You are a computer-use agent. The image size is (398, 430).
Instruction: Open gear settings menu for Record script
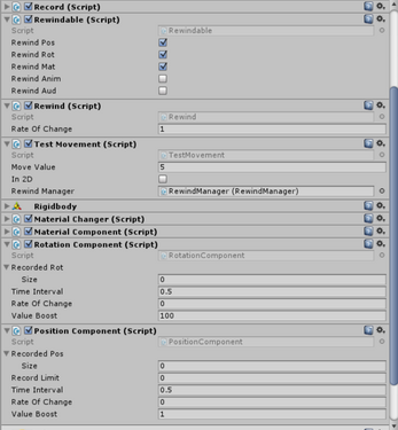(381, 6)
